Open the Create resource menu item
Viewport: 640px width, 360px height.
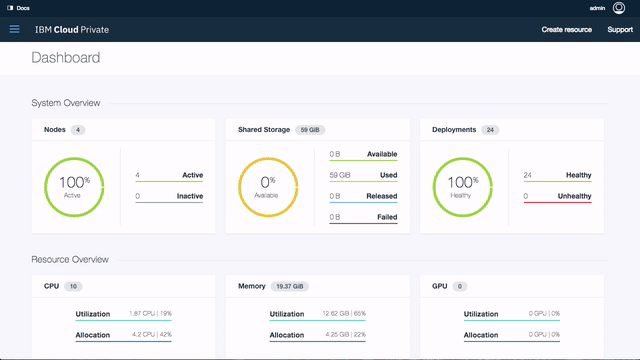pos(567,29)
